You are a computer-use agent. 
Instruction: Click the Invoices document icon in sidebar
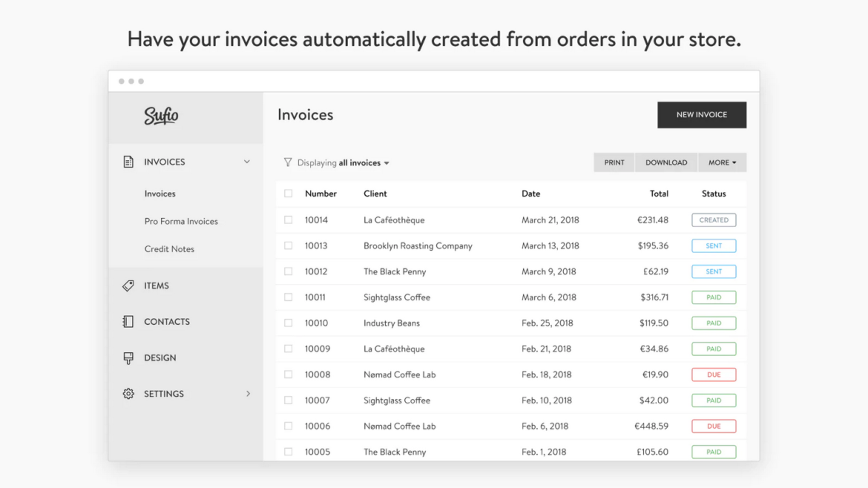click(x=128, y=161)
